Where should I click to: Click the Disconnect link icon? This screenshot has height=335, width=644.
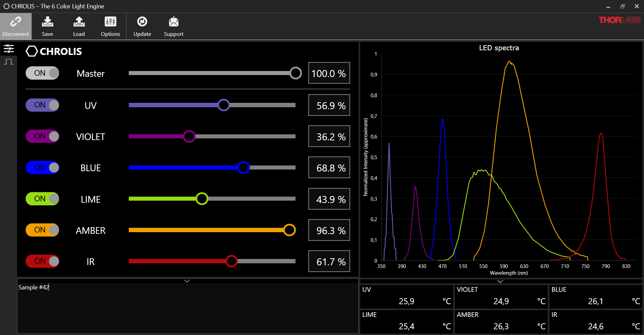[15, 22]
